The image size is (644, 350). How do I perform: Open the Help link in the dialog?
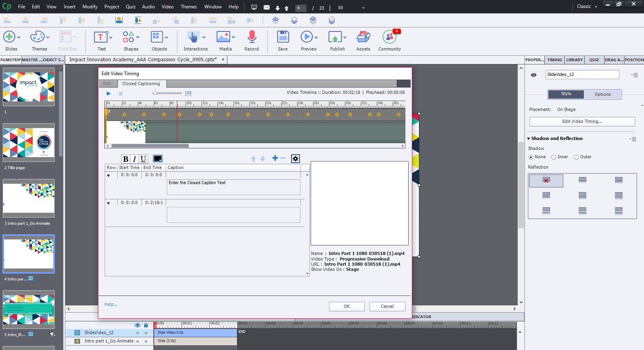111,304
